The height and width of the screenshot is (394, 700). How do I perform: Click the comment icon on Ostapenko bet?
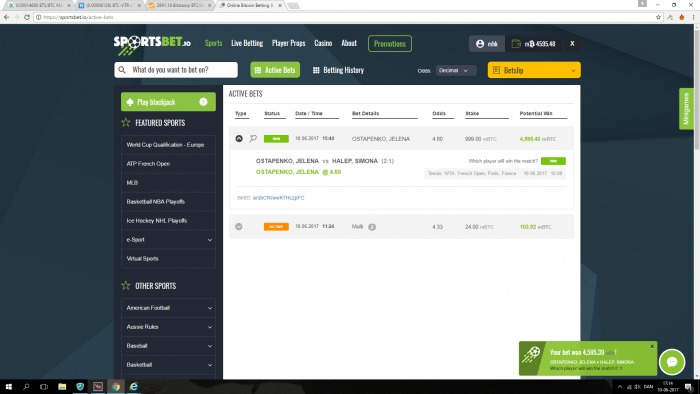[253, 138]
